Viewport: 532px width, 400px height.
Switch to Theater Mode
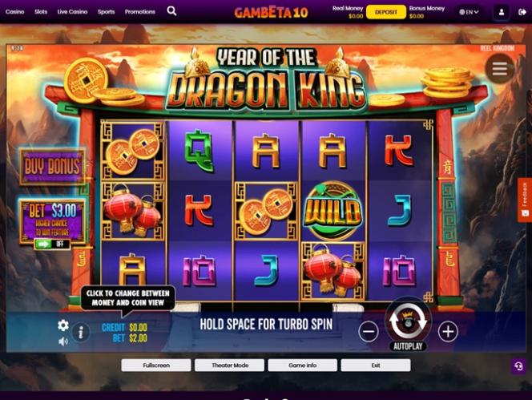[230, 366]
